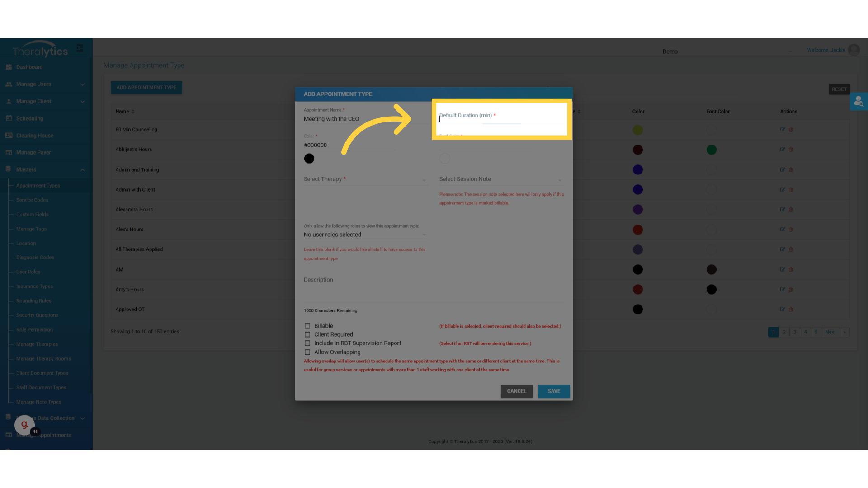Open the Dashboard sidebar icon
This screenshot has height=488, width=868.
pyautogui.click(x=9, y=67)
